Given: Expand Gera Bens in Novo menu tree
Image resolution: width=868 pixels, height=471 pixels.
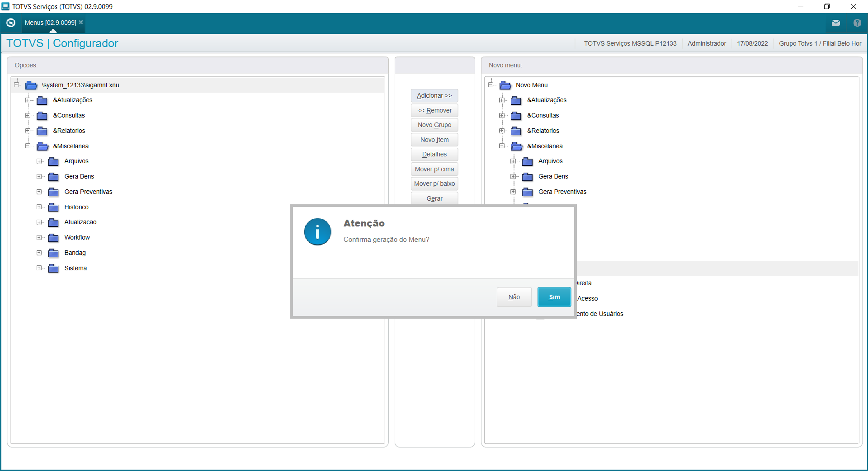Looking at the screenshot, I should [513, 176].
